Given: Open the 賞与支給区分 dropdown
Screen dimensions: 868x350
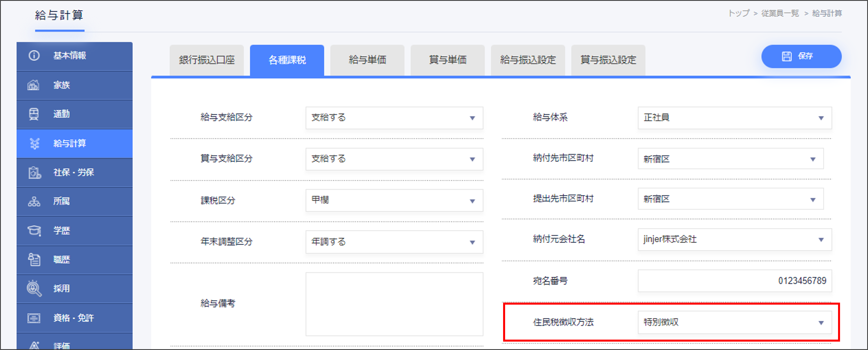Looking at the screenshot, I should click(x=394, y=159).
